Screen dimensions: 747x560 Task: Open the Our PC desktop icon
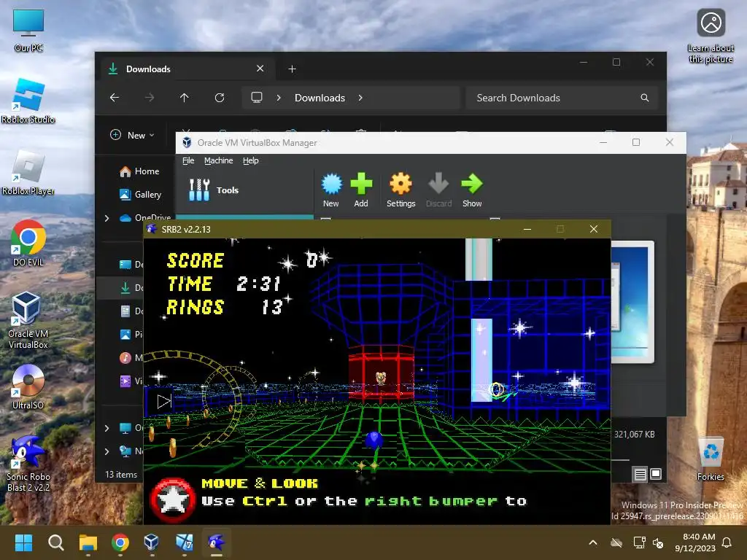point(28,31)
